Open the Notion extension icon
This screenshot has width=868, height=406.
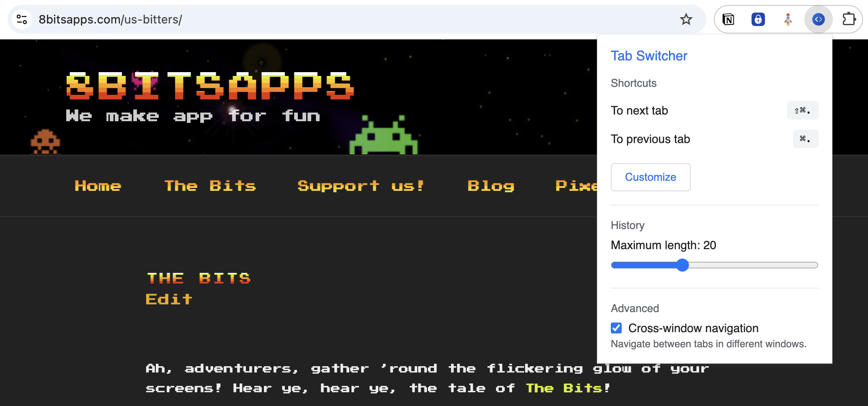coord(728,19)
